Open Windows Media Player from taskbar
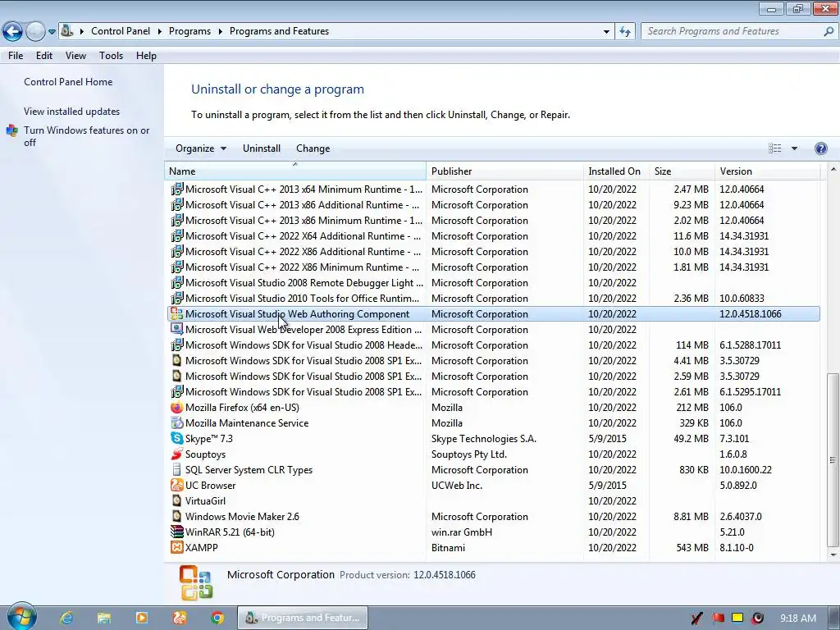Viewport: 840px width, 630px height. tap(141, 618)
